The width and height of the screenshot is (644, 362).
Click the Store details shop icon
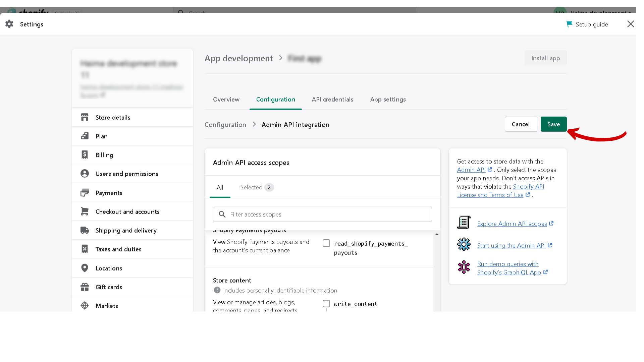(85, 117)
